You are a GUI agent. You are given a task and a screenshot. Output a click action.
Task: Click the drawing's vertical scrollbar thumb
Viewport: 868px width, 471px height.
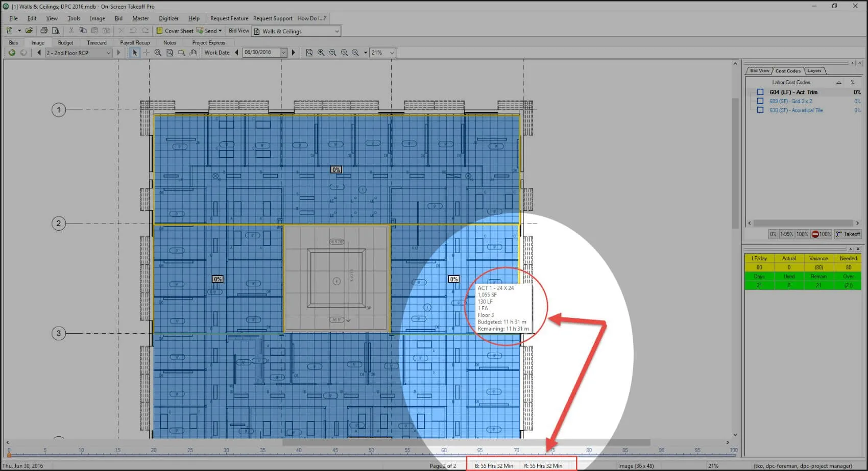[735, 163]
